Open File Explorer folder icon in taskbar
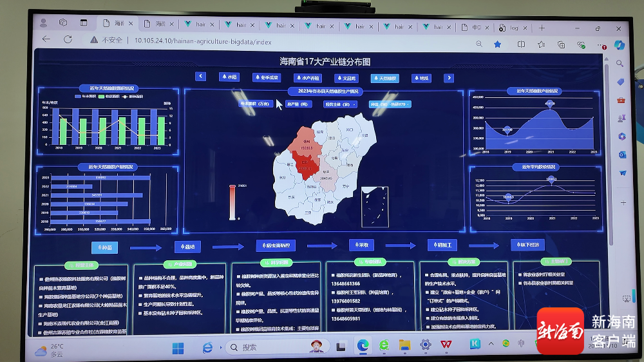Viewport: 644px width, 362px height. (x=404, y=345)
